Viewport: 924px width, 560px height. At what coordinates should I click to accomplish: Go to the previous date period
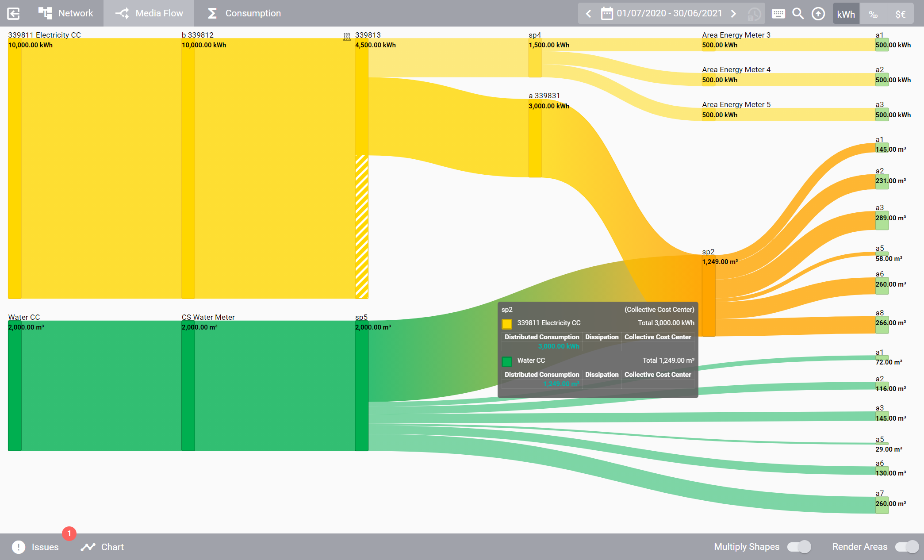tap(589, 13)
